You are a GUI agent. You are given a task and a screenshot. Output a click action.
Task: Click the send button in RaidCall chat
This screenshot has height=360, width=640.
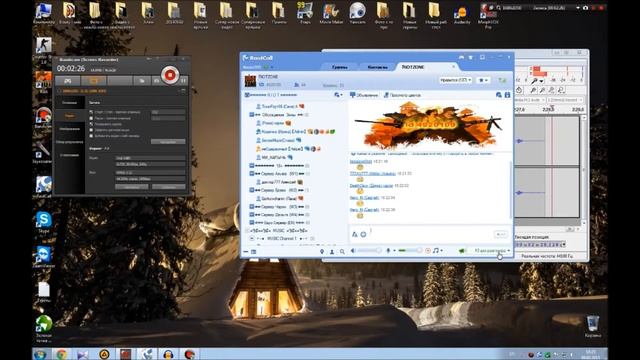[x=501, y=234]
